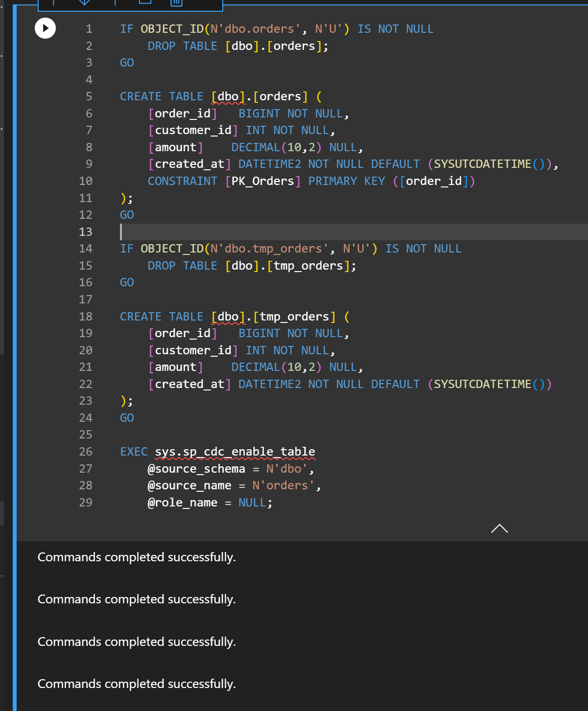Click the EXEC keyword on line 26
588x711 pixels.
coord(134,452)
